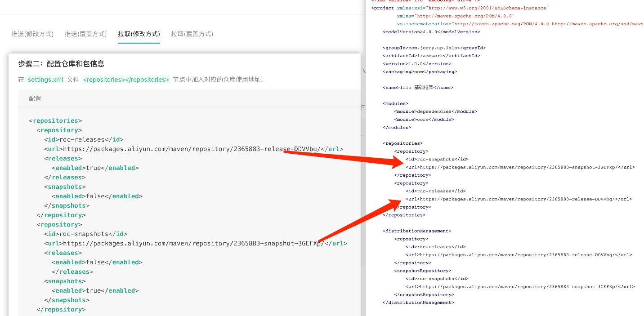644x316 pixels.
Task: Click the name line lala 基础框架
Action: tap(418, 88)
